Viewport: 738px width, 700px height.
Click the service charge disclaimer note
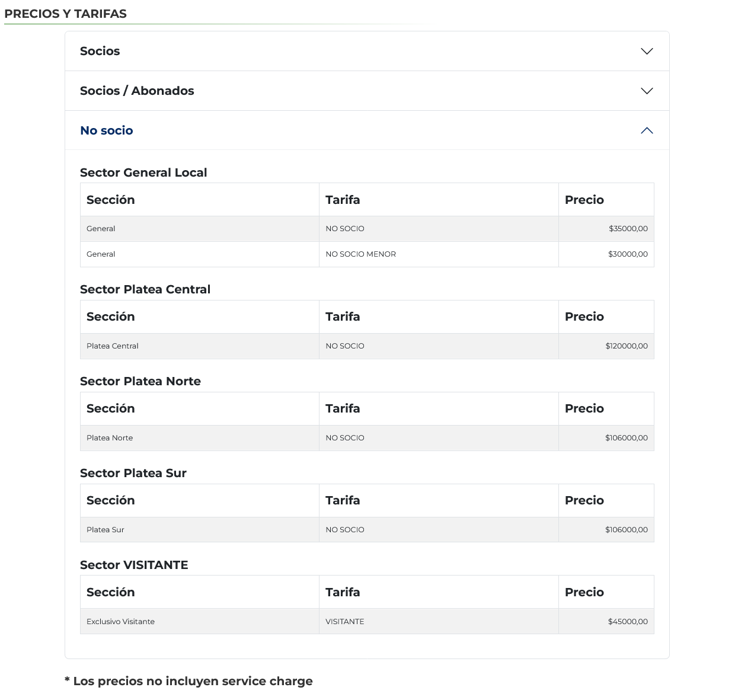189,682
